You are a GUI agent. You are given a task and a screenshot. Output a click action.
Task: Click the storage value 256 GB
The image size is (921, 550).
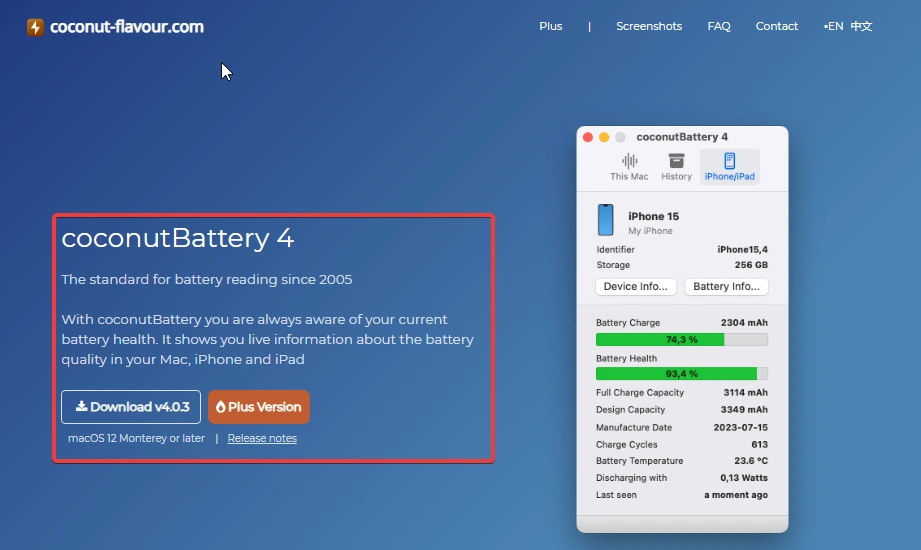[x=751, y=265]
